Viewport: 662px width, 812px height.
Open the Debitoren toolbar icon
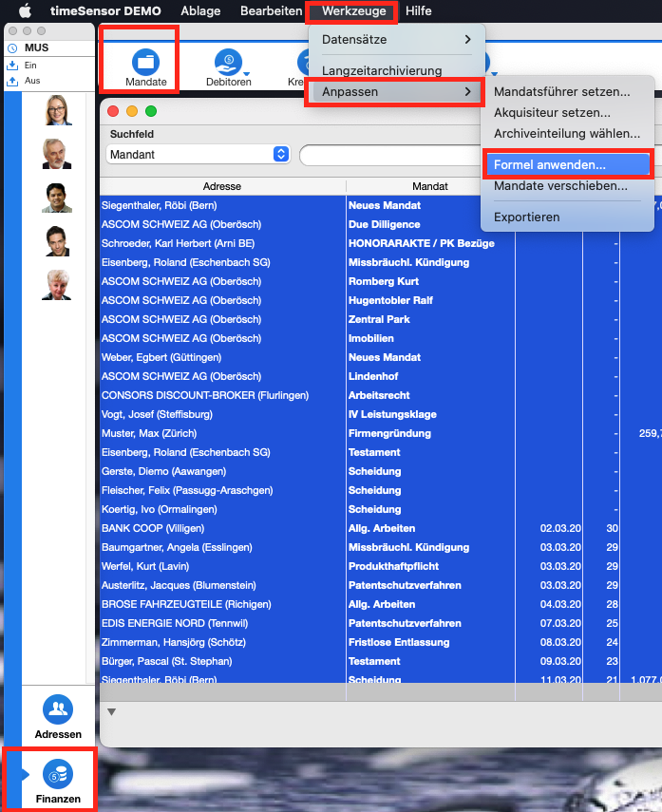(x=228, y=67)
